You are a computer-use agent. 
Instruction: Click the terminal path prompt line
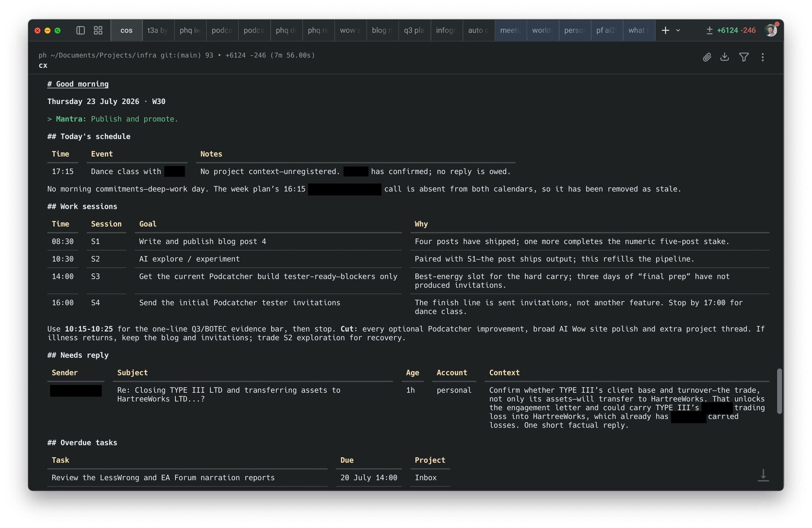click(177, 55)
